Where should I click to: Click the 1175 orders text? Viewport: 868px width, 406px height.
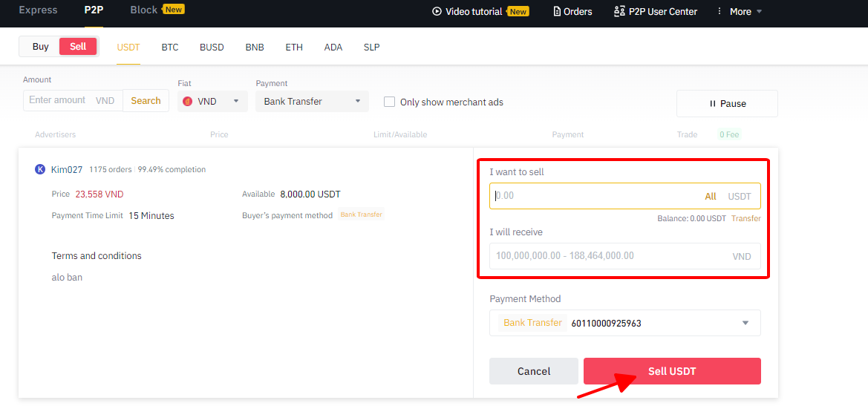point(110,169)
